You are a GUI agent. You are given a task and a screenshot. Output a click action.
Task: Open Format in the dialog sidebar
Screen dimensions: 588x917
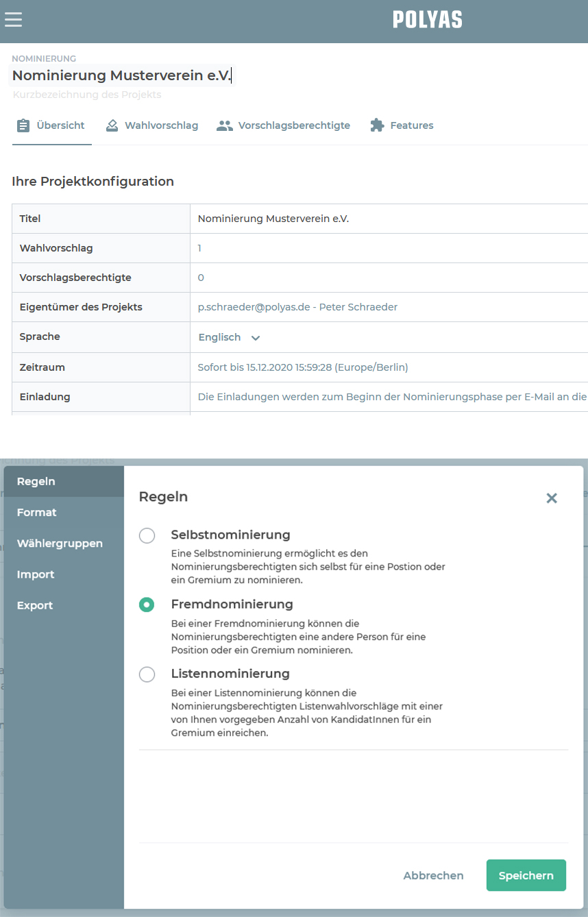(64, 513)
